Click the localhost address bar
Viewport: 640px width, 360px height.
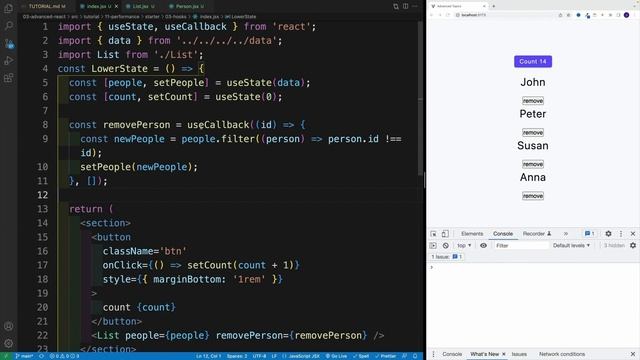504,15
